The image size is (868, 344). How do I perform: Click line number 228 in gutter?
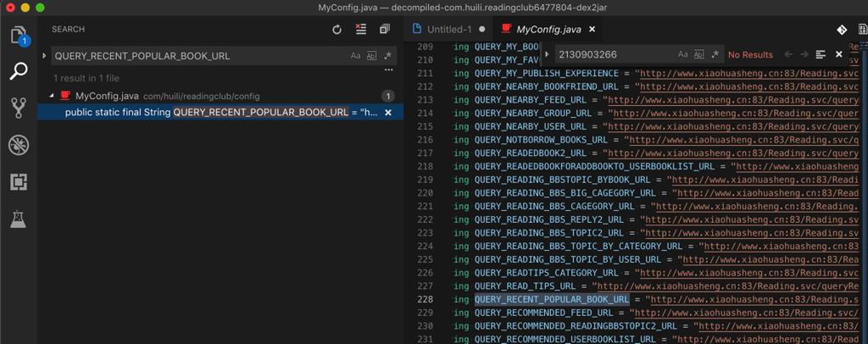(426, 299)
